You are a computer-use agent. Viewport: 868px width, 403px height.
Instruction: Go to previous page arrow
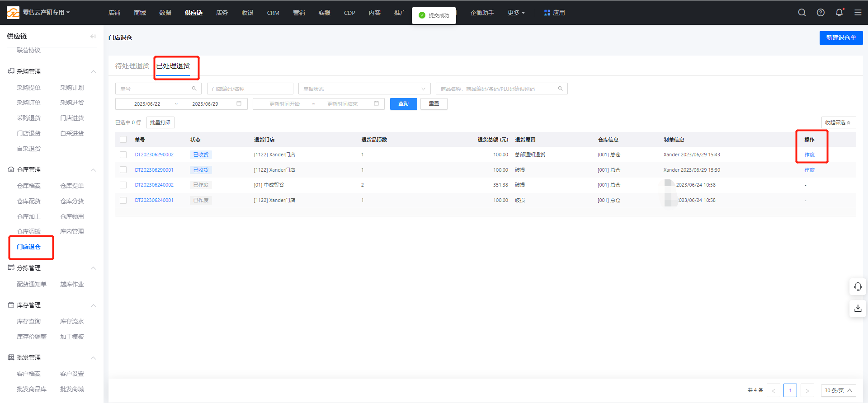pyautogui.click(x=774, y=390)
